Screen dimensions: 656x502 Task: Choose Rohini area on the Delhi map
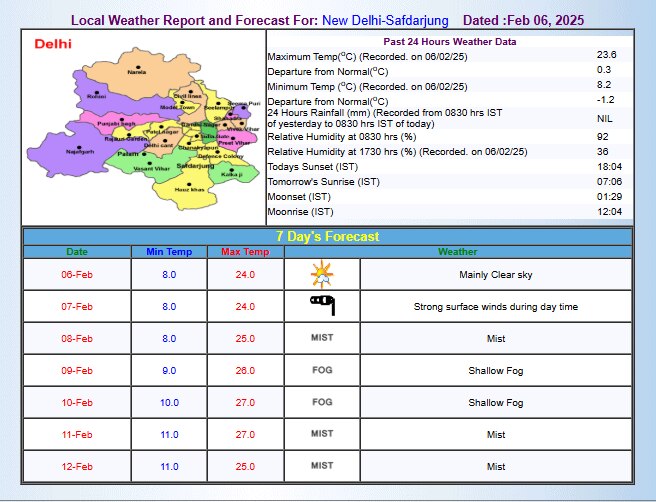(96, 95)
